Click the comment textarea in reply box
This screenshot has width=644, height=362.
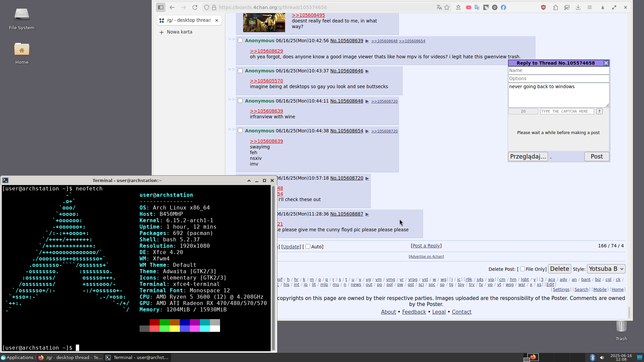point(558,95)
